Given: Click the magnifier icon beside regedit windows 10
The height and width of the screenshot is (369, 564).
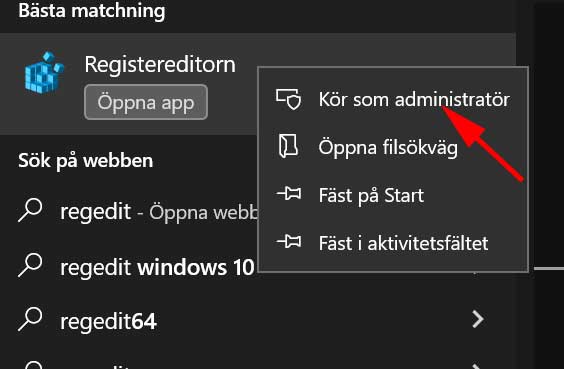Looking at the screenshot, I should click(30, 265).
